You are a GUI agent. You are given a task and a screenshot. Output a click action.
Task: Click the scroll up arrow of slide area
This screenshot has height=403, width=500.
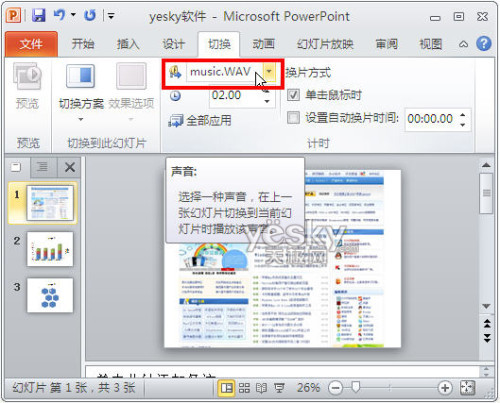486,165
